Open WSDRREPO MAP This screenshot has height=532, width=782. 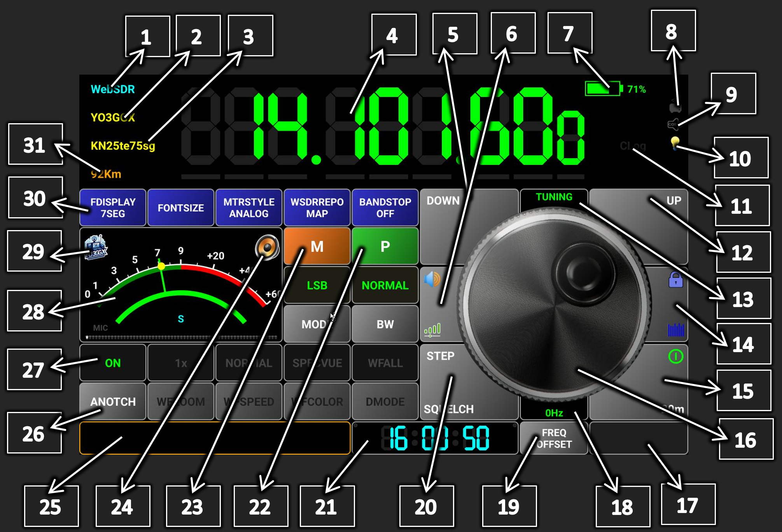coord(317,208)
